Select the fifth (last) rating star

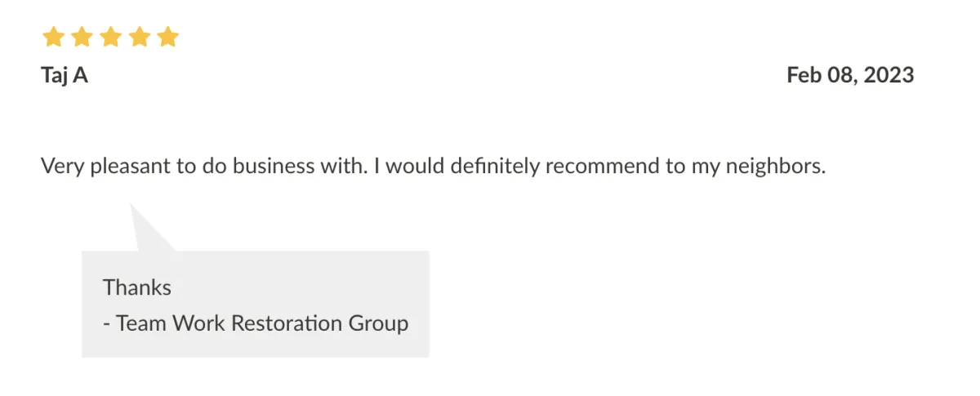click(167, 38)
